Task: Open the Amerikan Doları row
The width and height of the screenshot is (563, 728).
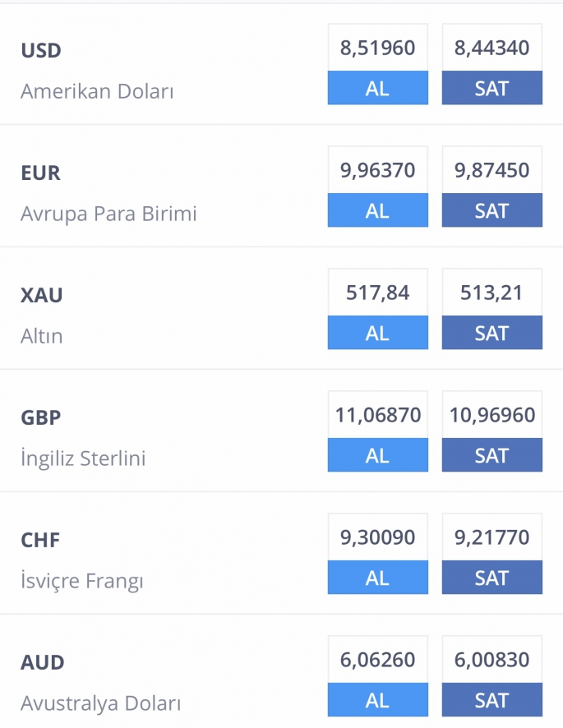Action: (x=281, y=64)
